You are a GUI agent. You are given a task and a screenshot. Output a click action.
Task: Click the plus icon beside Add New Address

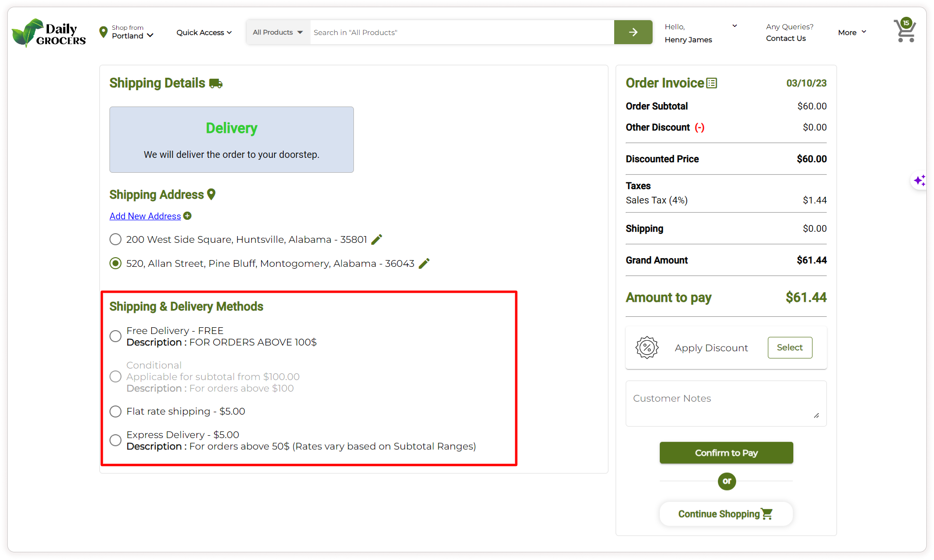188,216
